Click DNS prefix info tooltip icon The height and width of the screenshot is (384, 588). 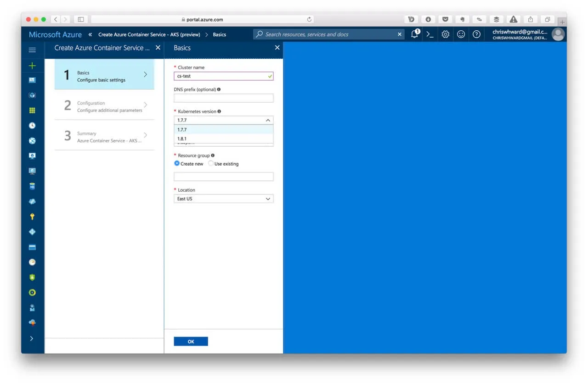coord(219,89)
